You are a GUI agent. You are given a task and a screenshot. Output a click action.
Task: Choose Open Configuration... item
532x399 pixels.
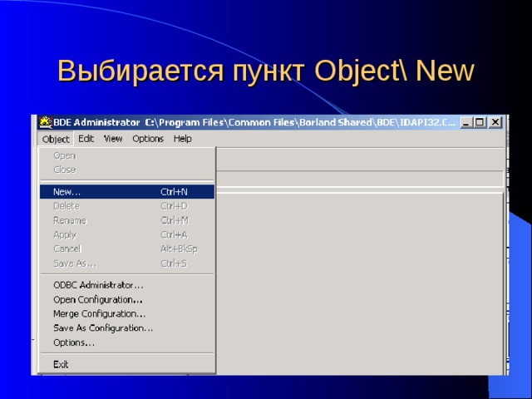pos(127,299)
